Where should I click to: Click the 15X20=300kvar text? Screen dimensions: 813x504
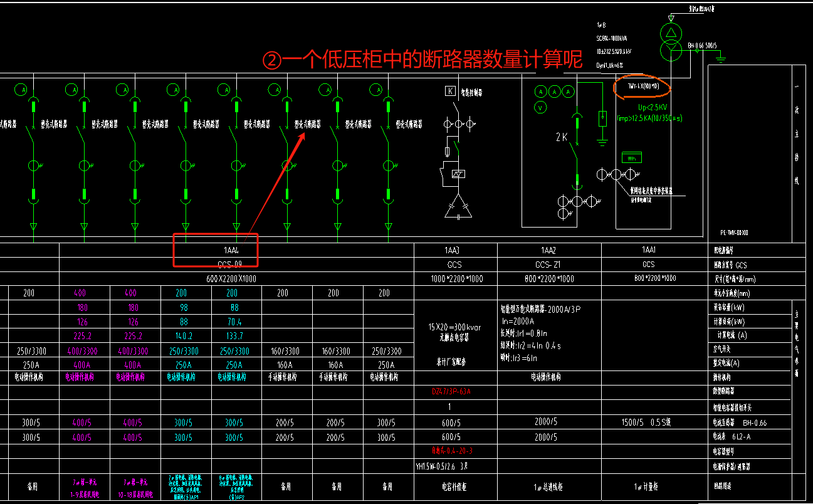[455, 327]
